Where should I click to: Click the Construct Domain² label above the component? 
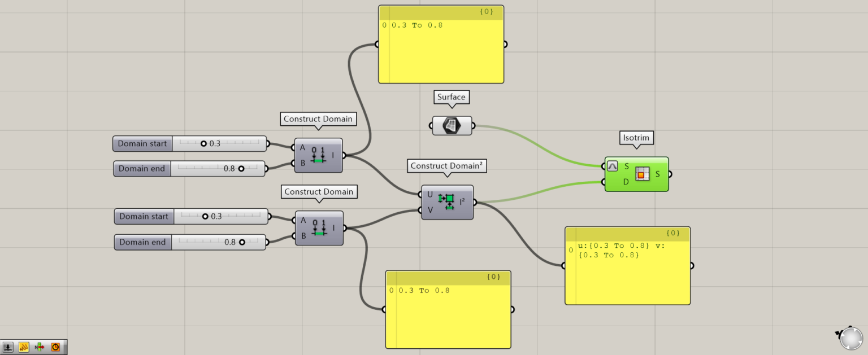(x=446, y=166)
